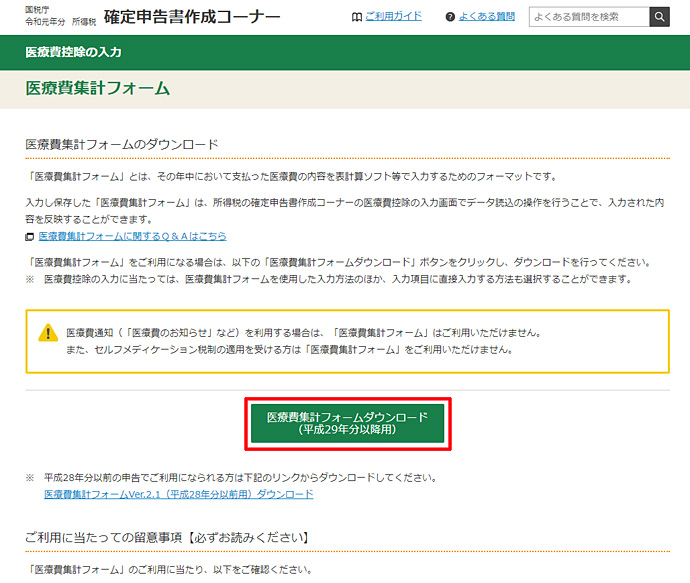This screenshot has height=583, width=690.
Task: Click the 令和元年分 所得税 header text
Action: pos(60,22)
